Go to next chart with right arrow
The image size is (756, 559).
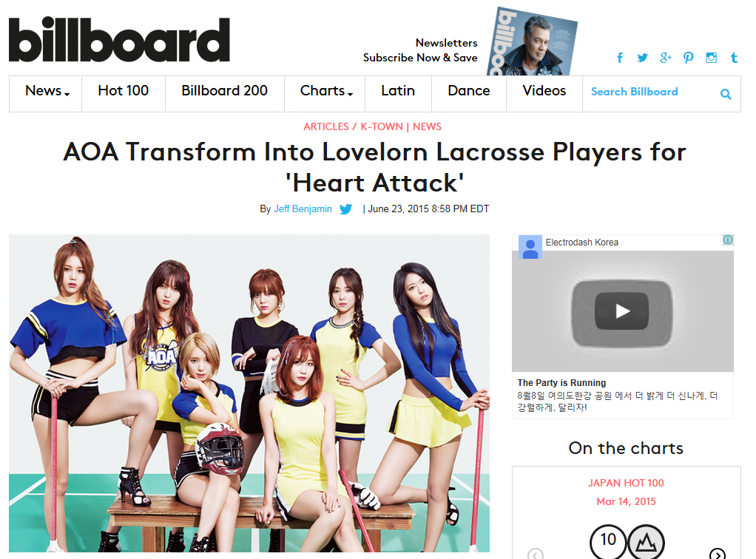click(x=718, y=554)
